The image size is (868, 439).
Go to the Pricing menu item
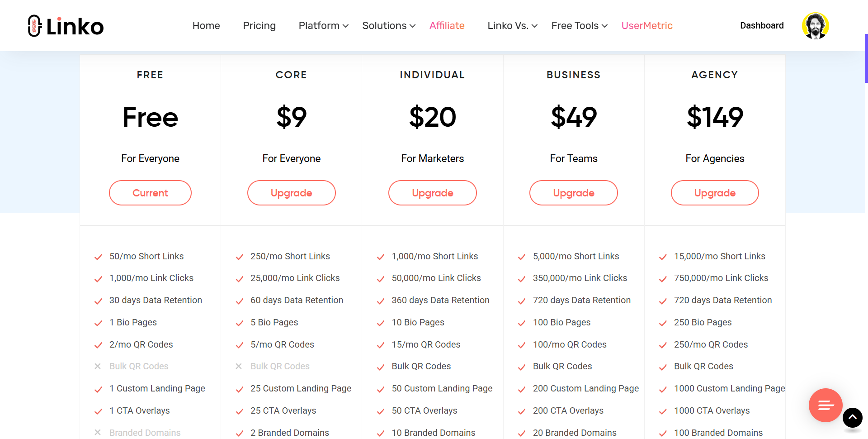(x=259, y=26)
